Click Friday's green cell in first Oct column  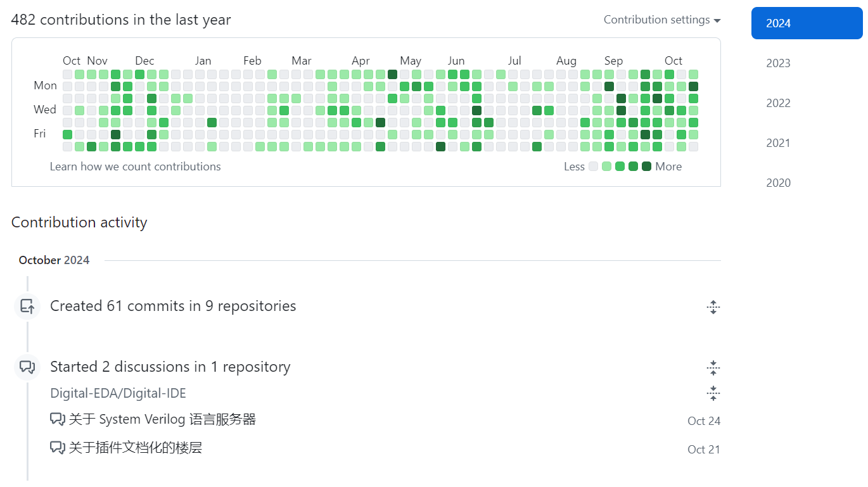coord(68,134)
